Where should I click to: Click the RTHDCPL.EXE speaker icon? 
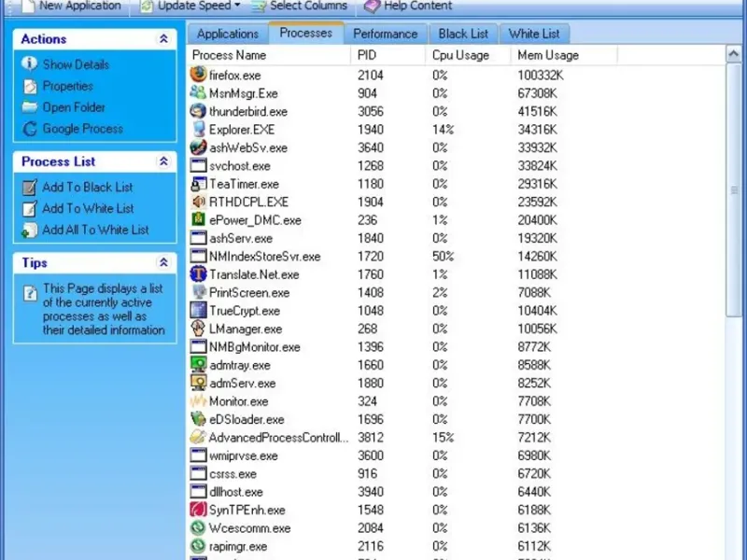coord(198,202)
